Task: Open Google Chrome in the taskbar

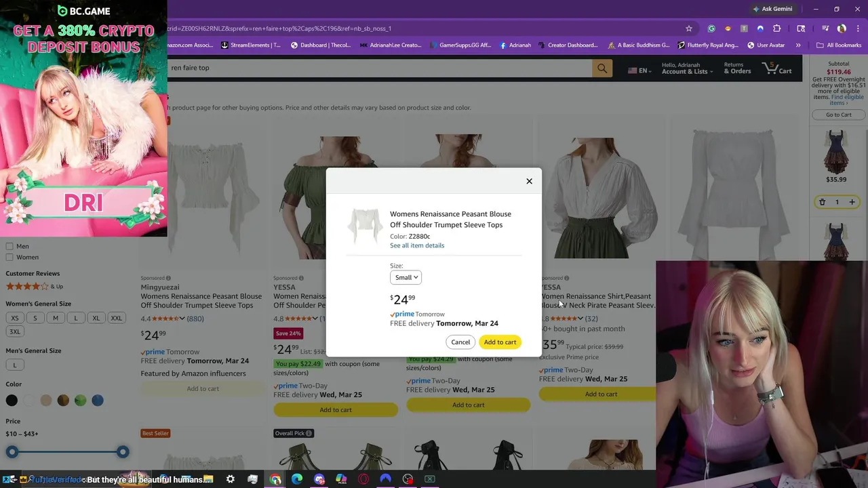Action: pos(275,479)
